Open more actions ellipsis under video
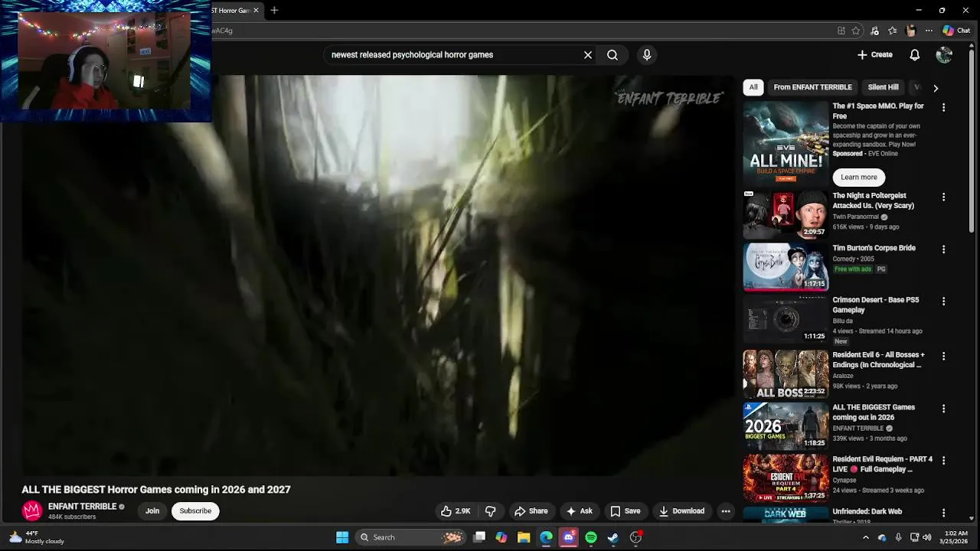980x551 pixels. point(726,511)
